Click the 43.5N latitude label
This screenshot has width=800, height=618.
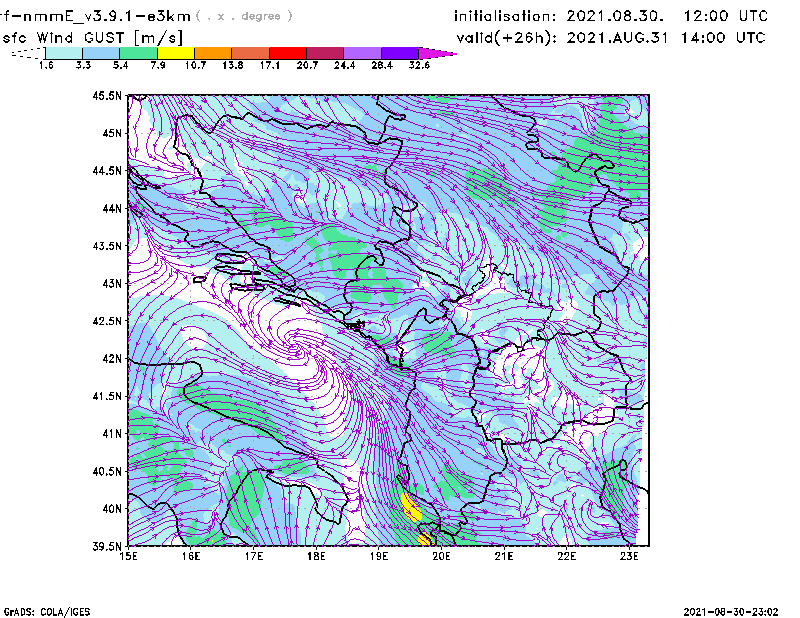[107, 245]
